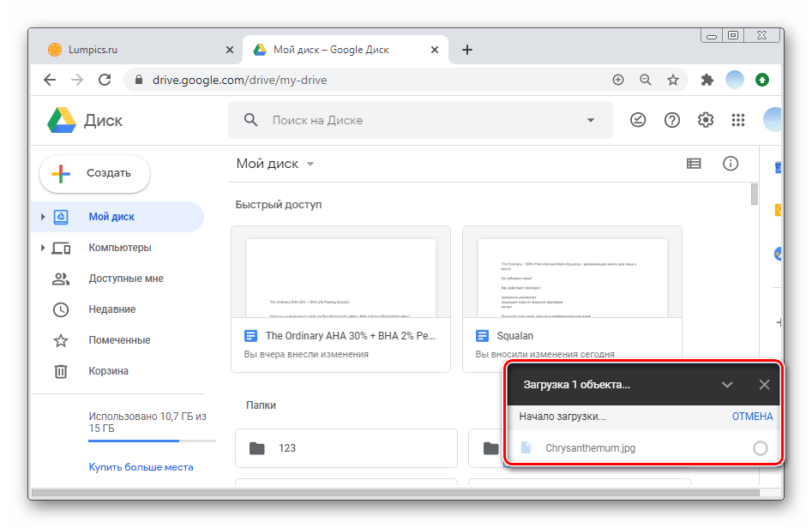This screenshot has width=812, height=528.
Task: Click the add-ons plus icon in side panel
Action: pyautogui.click(x=778, y=322)
